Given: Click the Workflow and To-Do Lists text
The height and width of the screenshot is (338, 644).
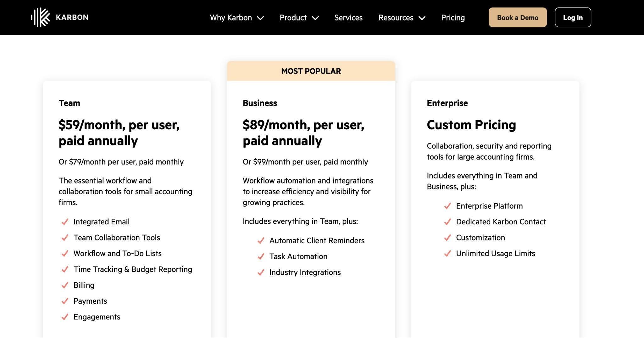Looking at the screenshot, I should [117, 253].
